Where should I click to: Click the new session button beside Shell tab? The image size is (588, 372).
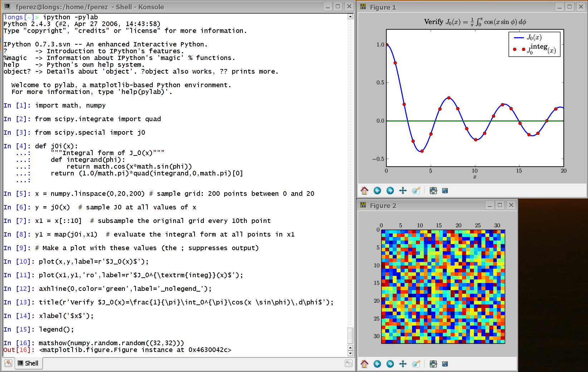coord(8,363)
